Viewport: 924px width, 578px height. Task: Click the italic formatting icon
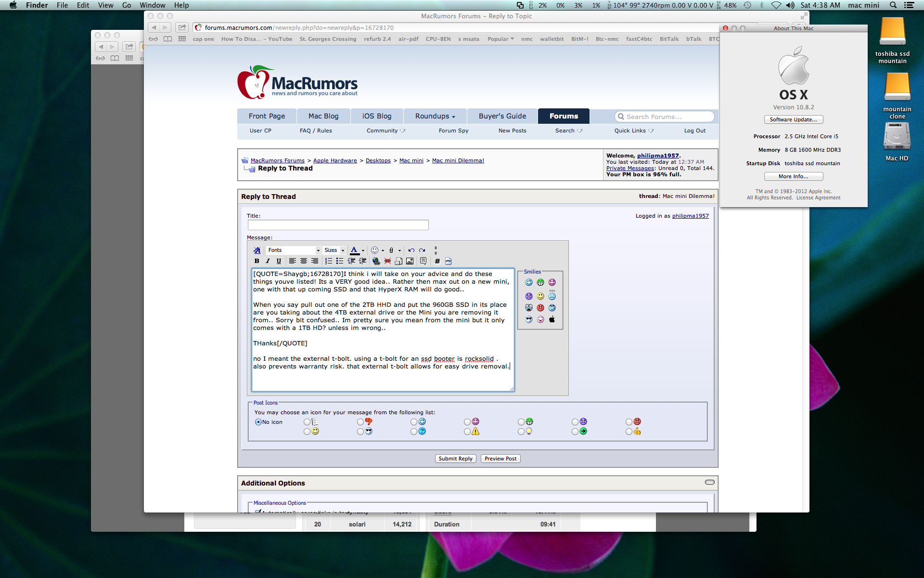coord(268,261)
